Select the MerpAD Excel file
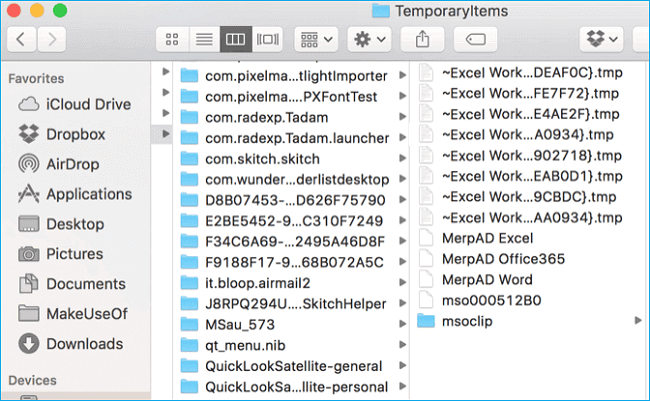Screen dimensions: 650x401 [x=487, y=238]
